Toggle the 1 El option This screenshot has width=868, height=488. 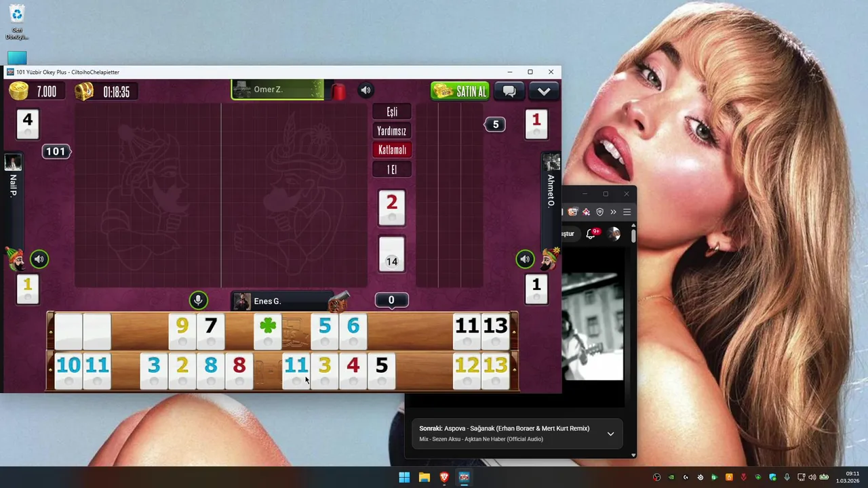click(x=392, y=169)
